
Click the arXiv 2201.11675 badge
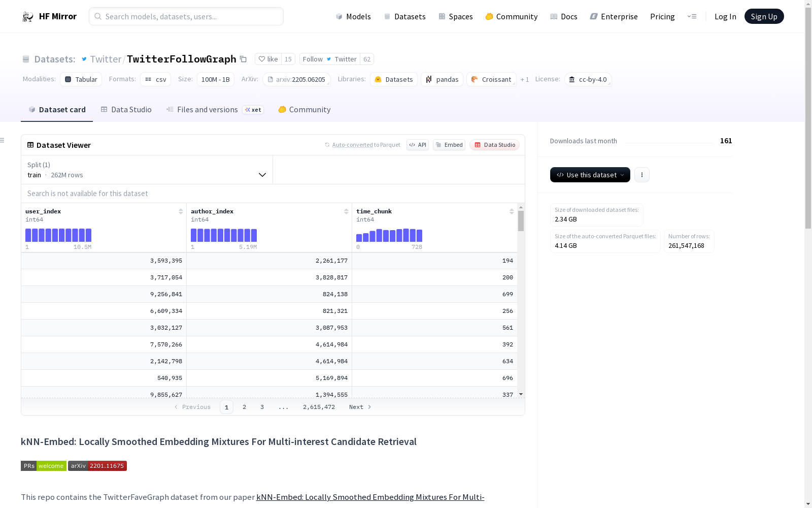[x=97, y=466]
